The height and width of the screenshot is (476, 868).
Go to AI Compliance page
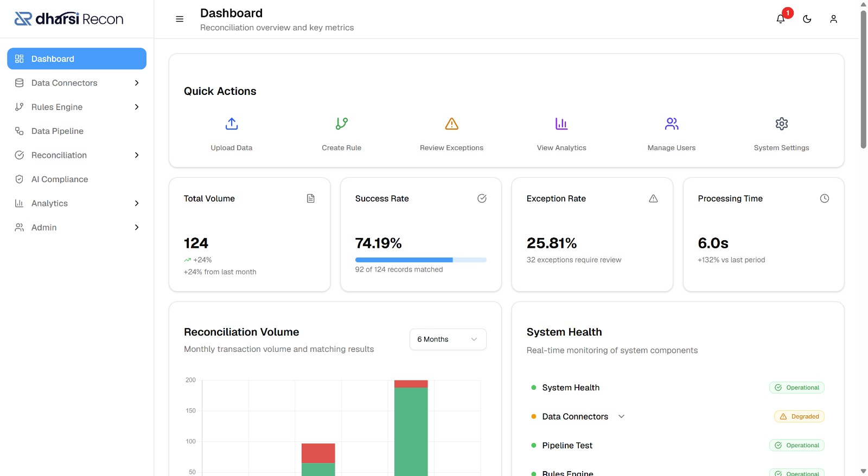coord(60,179)
